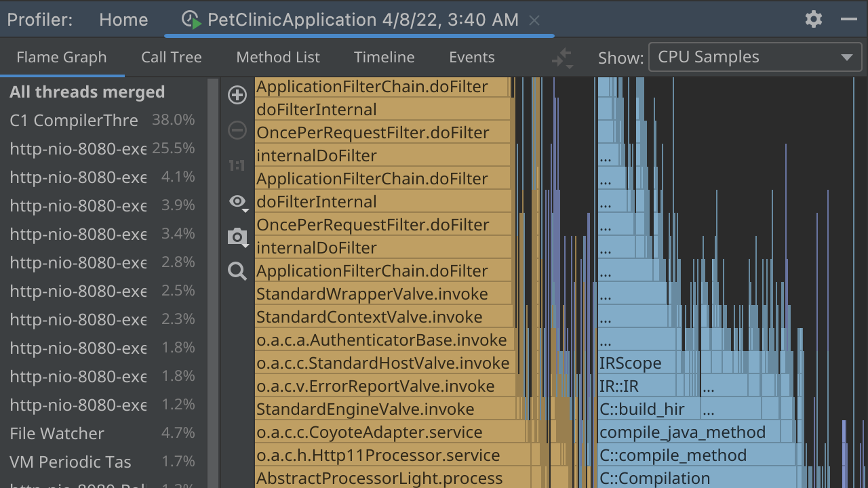
Task: Click the compile_java_method flame block
Action: [x=682, y=432]
